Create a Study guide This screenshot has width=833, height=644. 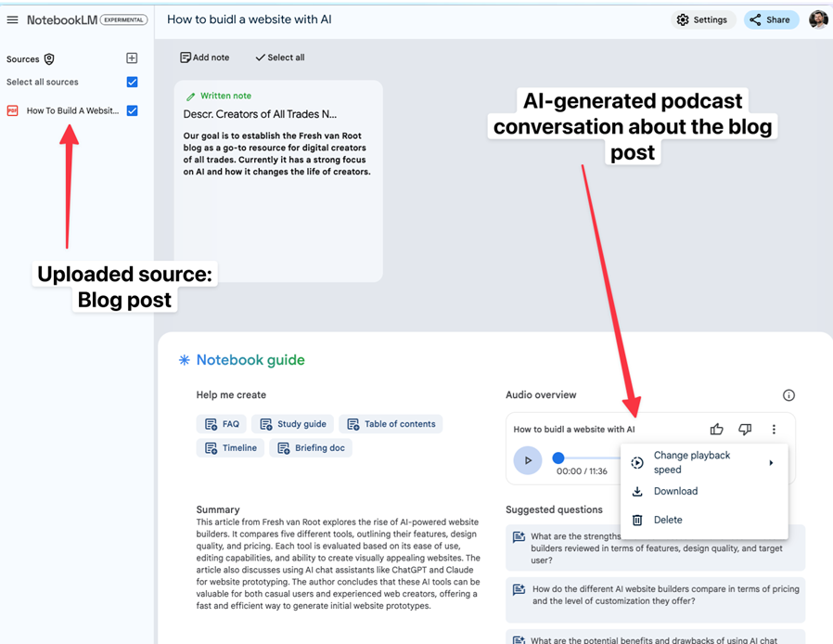click(293, 424)
